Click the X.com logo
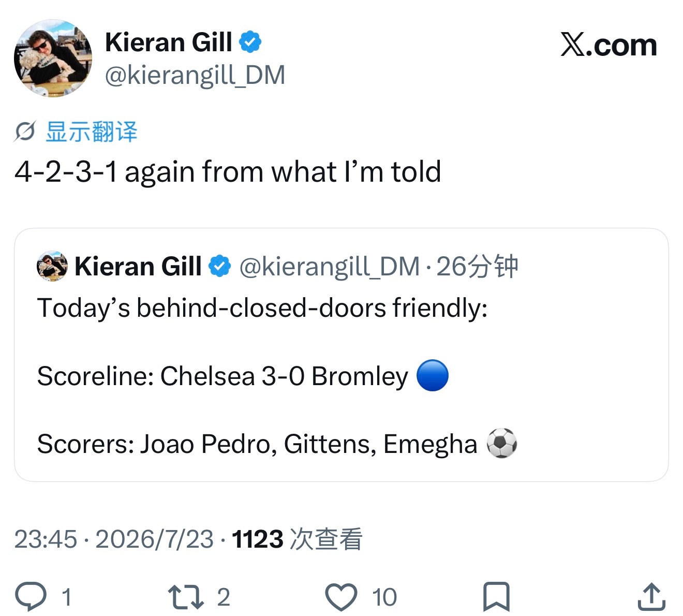 click(608, 45)
